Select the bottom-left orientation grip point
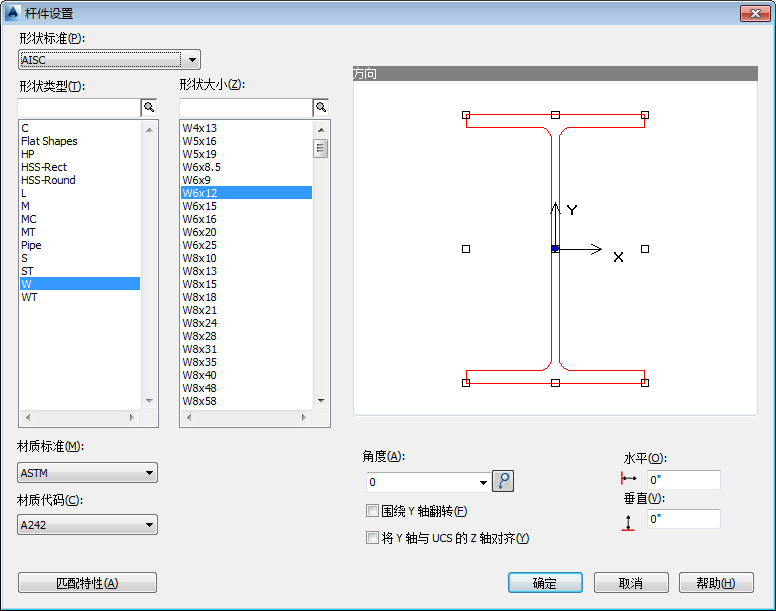 [466, 383]
